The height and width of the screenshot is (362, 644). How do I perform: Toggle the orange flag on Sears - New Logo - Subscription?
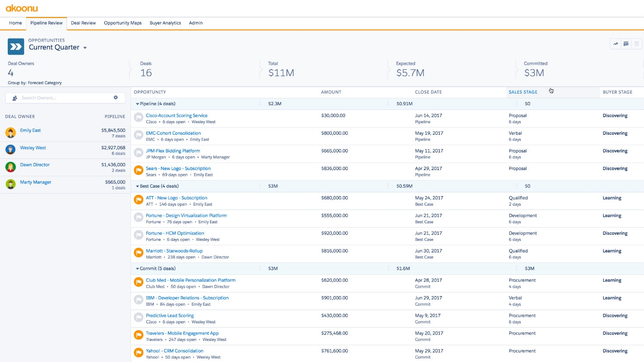[x=138, y=170]
